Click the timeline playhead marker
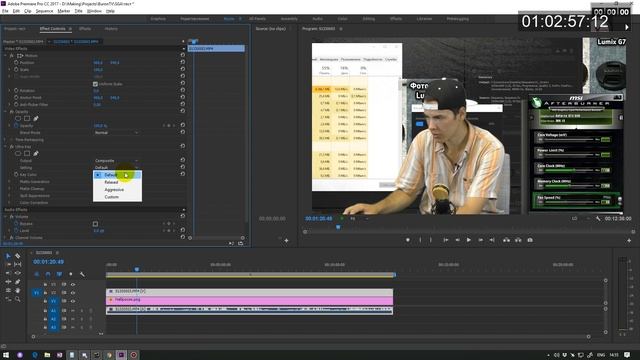This screenshot has width=640, height=360. [x=137, y=269]
